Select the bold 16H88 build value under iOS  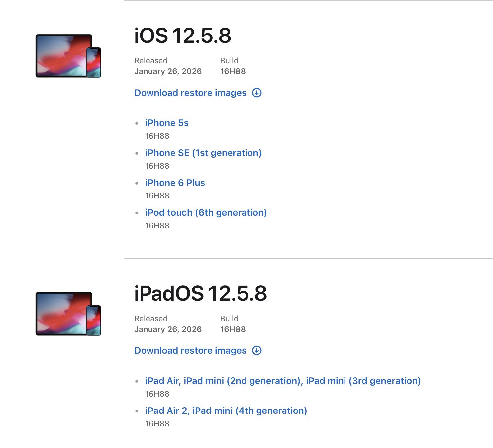coord(233,71)
